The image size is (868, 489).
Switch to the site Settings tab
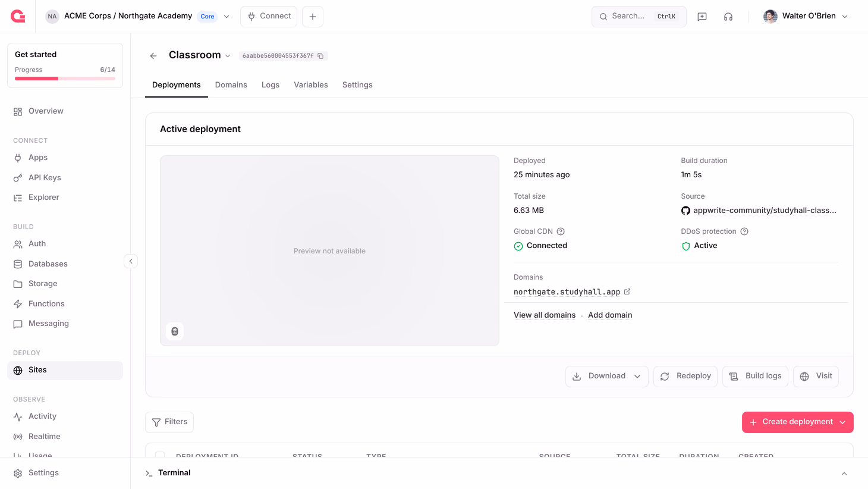pyautogui.click(x=357, y=85)
